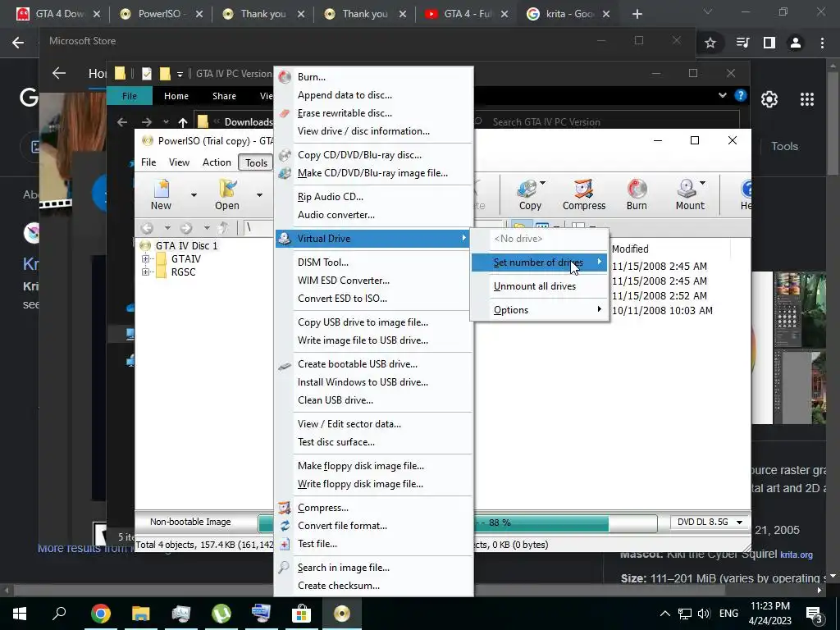Expand the Set number of drives submenu
The width and height of the screenshot is (840, 630).
[539, 262]
